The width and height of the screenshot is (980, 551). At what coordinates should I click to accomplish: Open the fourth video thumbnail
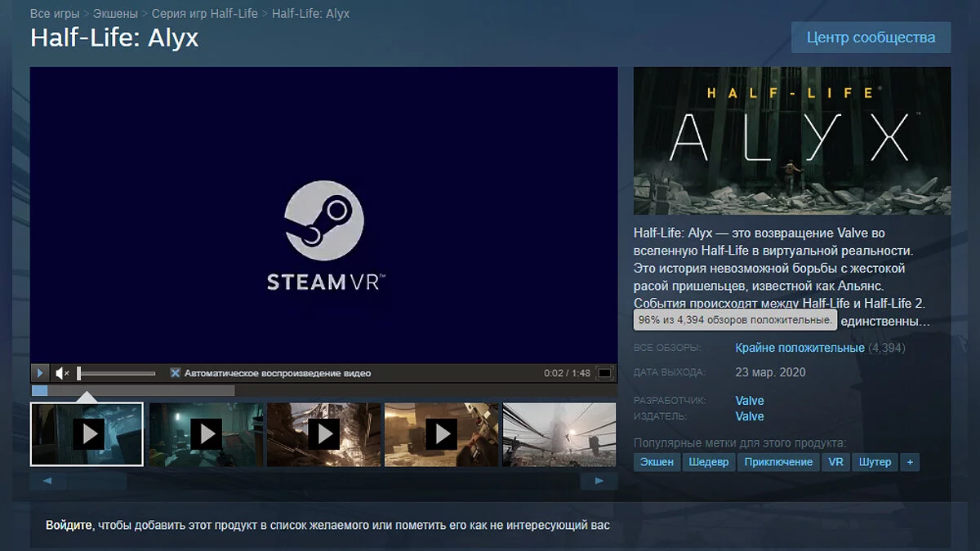pyautogui.click(x=441, y=433)
